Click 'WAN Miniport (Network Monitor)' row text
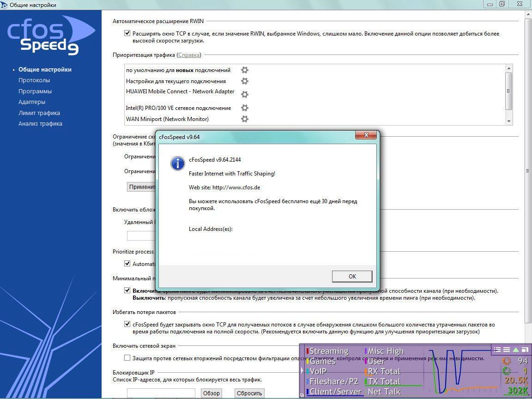 [167, 119]
